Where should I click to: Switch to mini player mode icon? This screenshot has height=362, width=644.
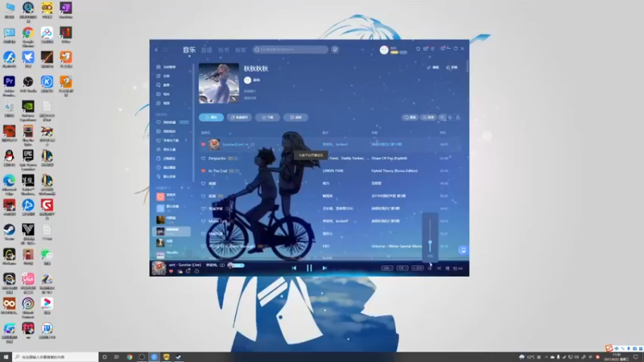(442, 49)
